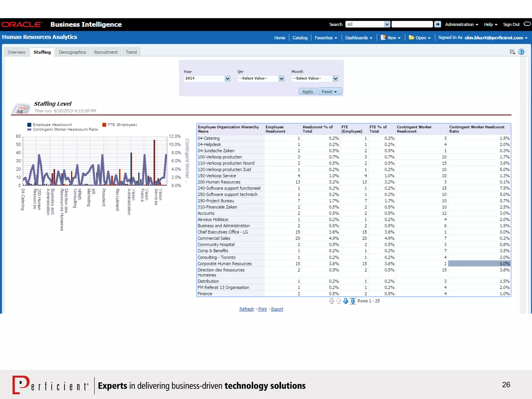This screenshot has width=532, height=399.
Task: Click display maximum rows icon
Action: (x=353, y=301)
